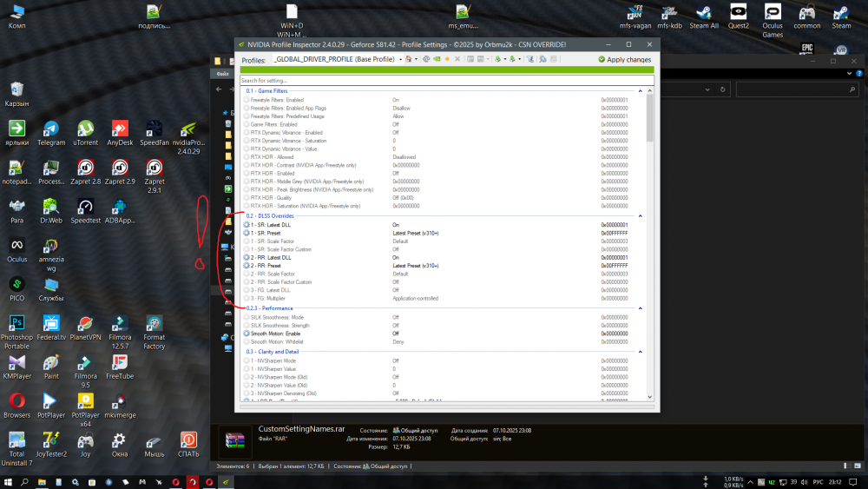The height and width of the screenshot is (489, 868).
Task: Collapse the 0.1 - Game Filters section
Action: (641, 91)
